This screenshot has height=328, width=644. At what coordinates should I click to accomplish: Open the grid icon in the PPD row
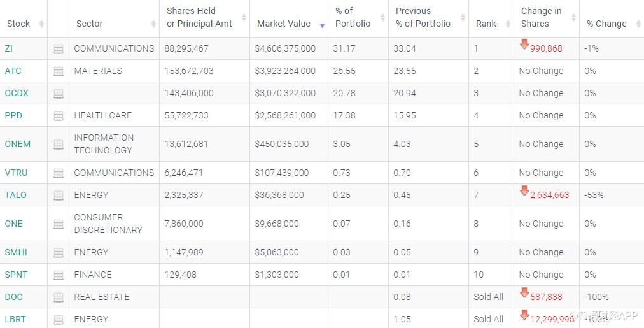59,116
